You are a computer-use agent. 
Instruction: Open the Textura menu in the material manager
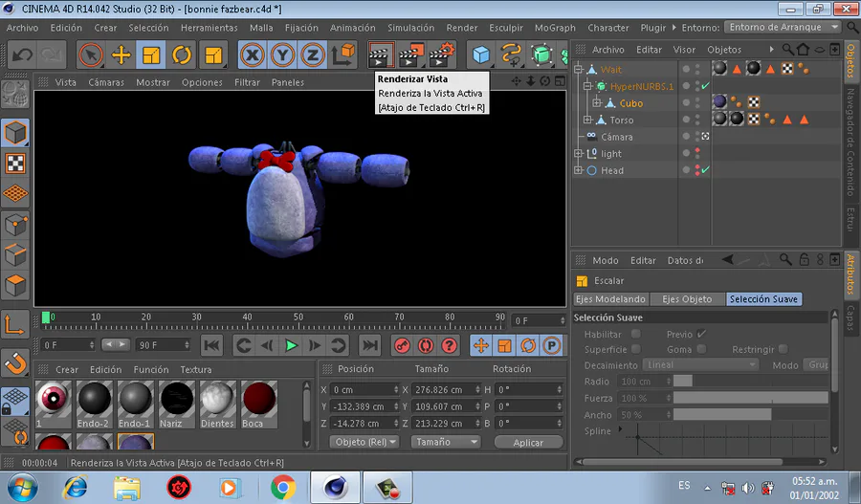(196, 369)
